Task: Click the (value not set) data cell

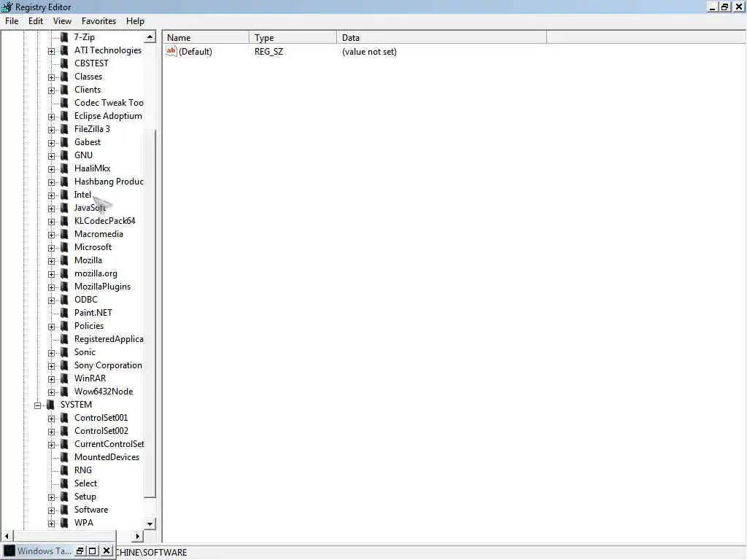Action: click(369, 52)
